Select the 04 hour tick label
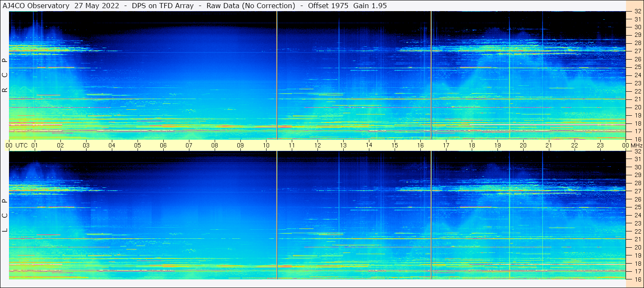 coord(112,145)
